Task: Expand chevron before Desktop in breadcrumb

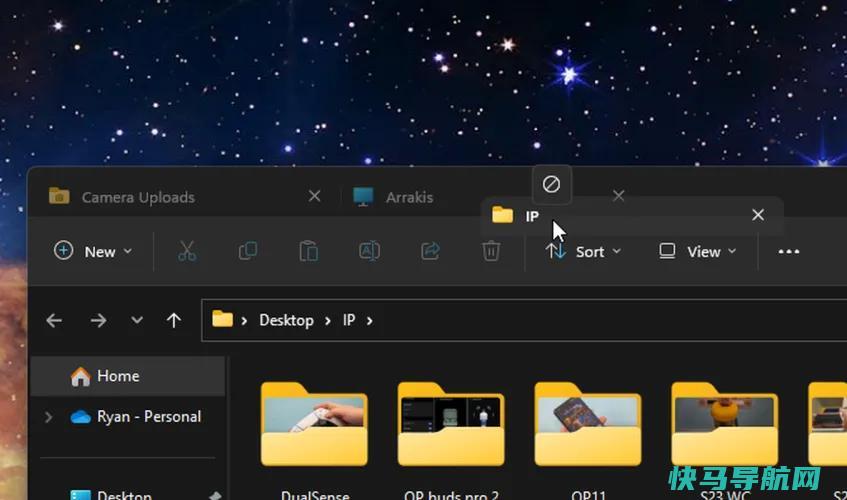Action: 244,321
